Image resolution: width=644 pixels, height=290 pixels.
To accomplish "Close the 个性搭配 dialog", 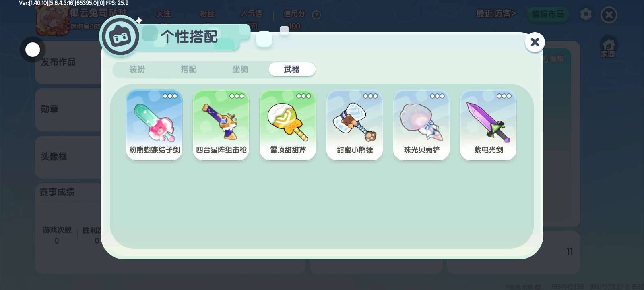I will pyautogui.click(x=535, y=42).
